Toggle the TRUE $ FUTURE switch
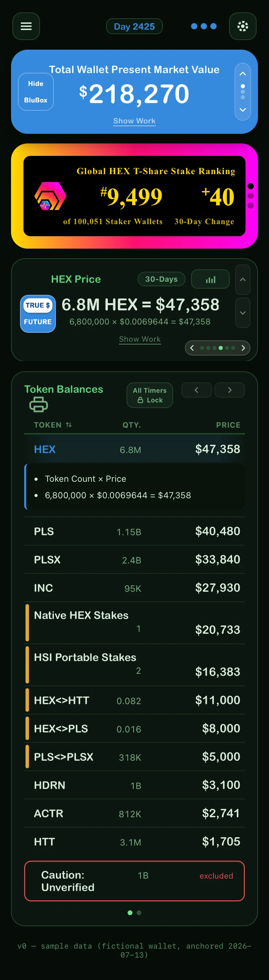Screen dimensions: 269x980 [38, 313]
